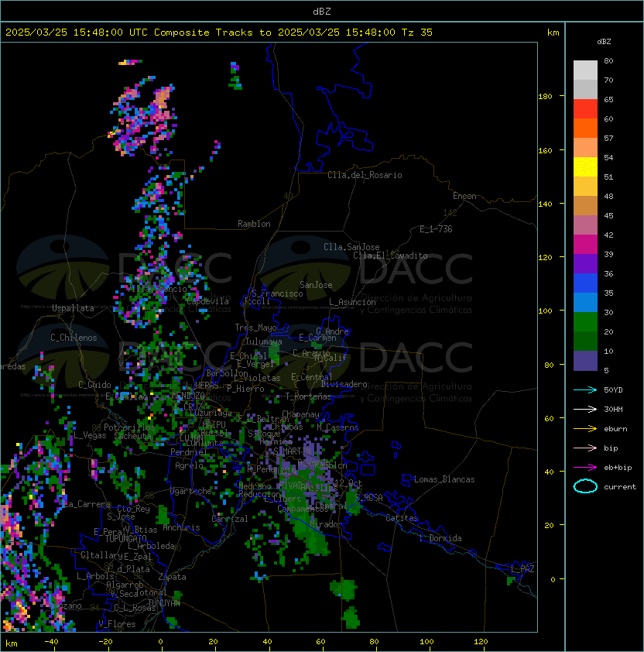Click the 'C_Chilenos' map label
Image resolution: width=644 pixels, height=652 pixels.
74,338
